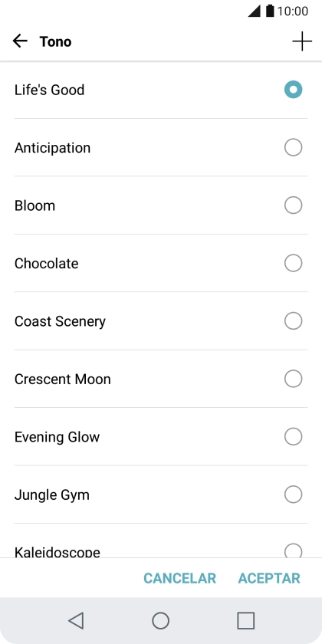Add a new ringtone with plus icon
This screenshot has height=644, width=322.
click(x=302, y=41)
